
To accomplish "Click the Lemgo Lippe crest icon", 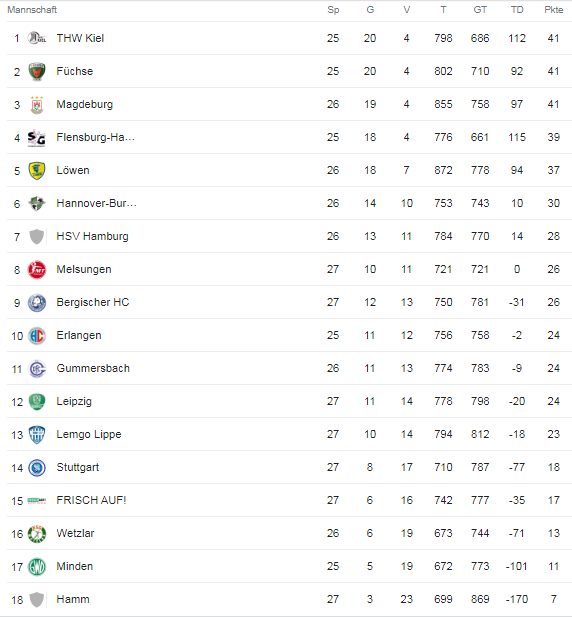I will tap(37, 434).
